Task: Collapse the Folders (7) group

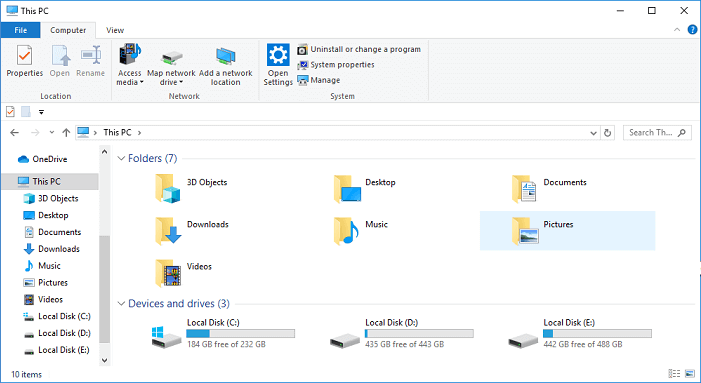Action: point(121,158)
